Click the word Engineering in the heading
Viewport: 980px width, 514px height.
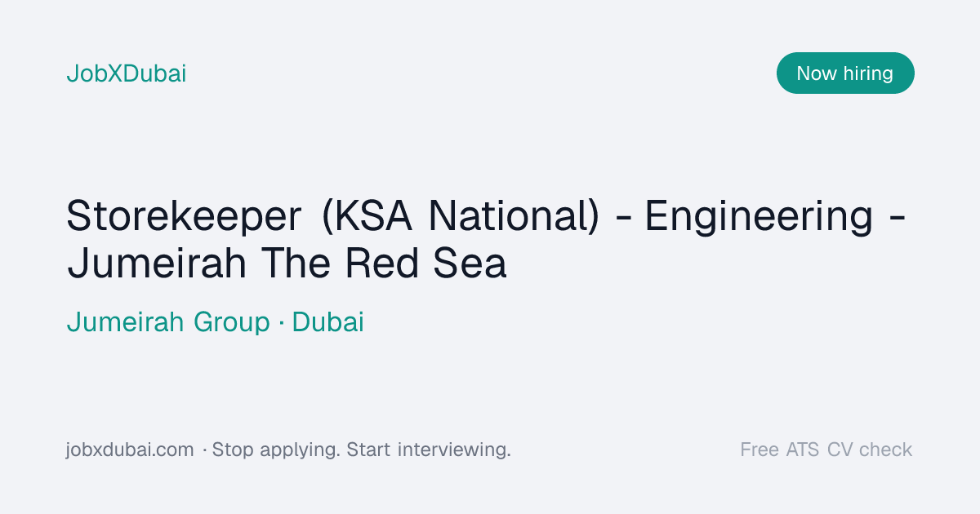tap(759, 218)
